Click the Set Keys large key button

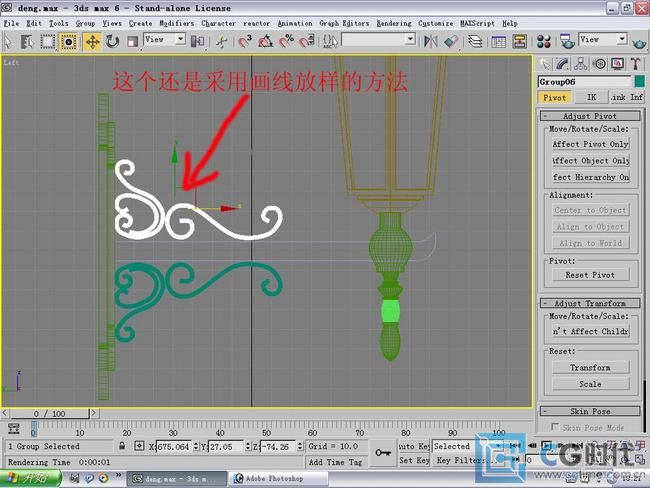[383, 453]
